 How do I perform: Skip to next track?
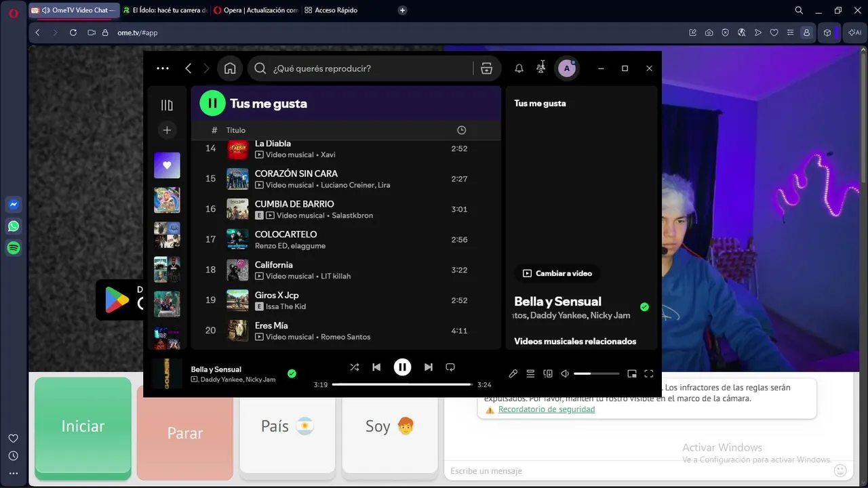[x=429, y=367]
